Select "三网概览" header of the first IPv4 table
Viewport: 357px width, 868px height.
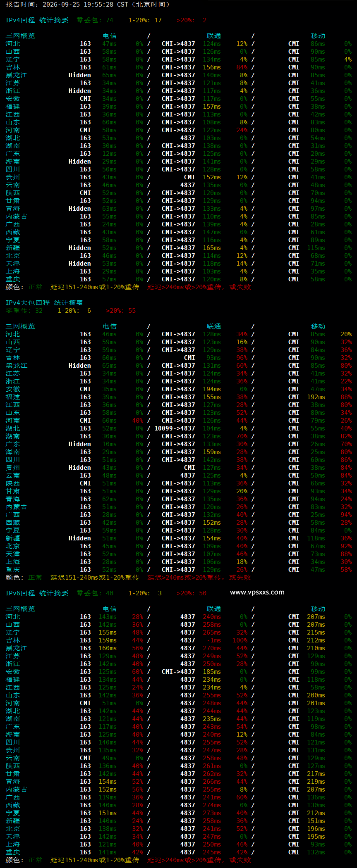pos(20,36)
